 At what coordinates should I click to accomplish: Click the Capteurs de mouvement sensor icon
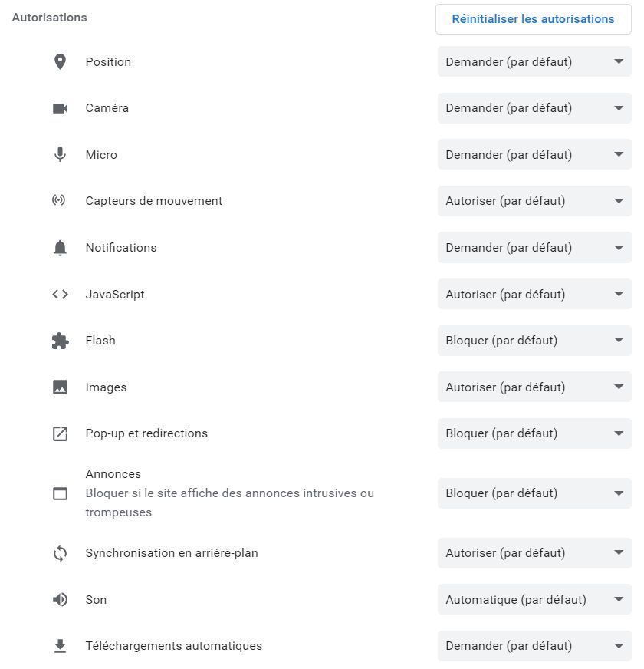[59, 201]
